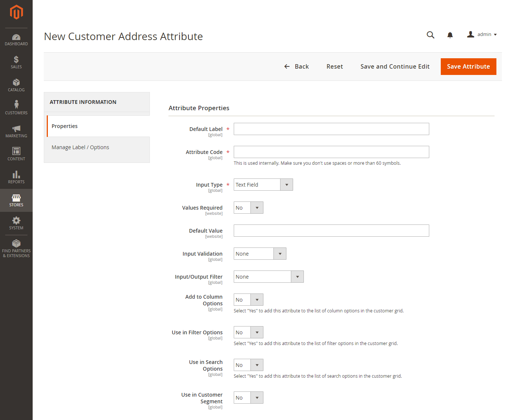Click the Input Type field label
Image resolution: width=512 pixels, height=420 pixels.
pos(209,185)
